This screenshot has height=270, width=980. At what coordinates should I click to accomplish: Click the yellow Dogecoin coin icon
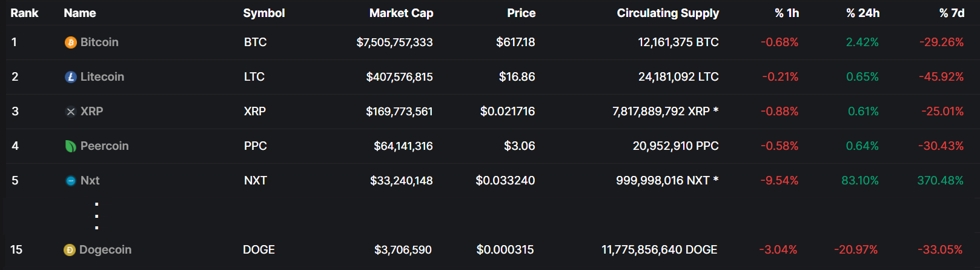point(70,250)
